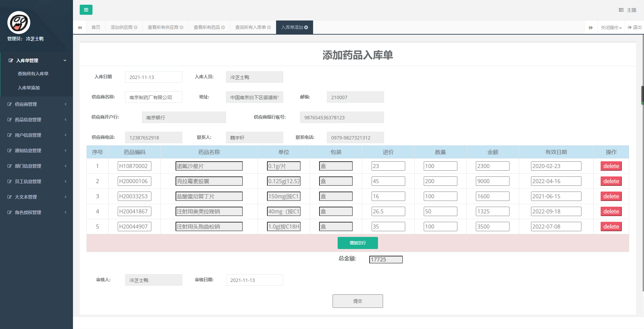Expand the 用户信息管理 menu
The image size is (644, 329).
point(37,135)
